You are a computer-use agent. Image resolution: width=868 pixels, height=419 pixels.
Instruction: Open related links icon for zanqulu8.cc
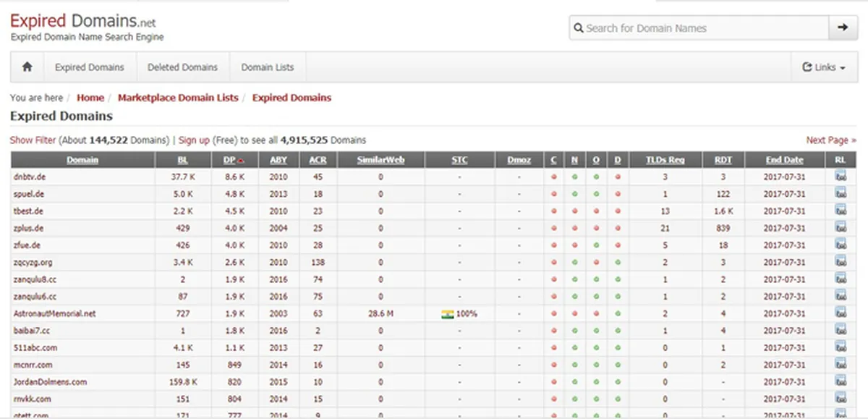click(x=840, y=279)
